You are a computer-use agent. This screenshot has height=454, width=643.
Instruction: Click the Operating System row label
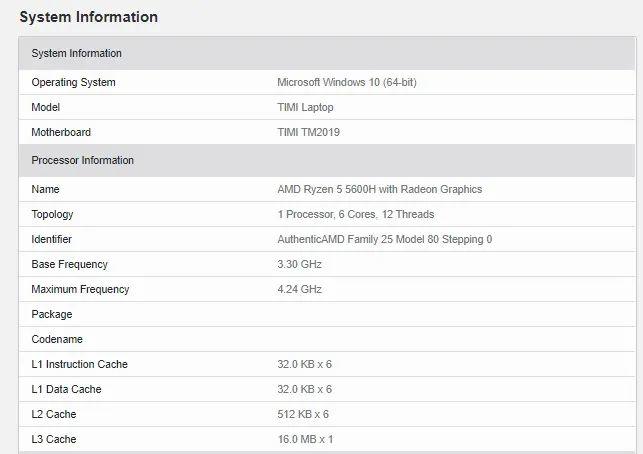click(74, 82)
